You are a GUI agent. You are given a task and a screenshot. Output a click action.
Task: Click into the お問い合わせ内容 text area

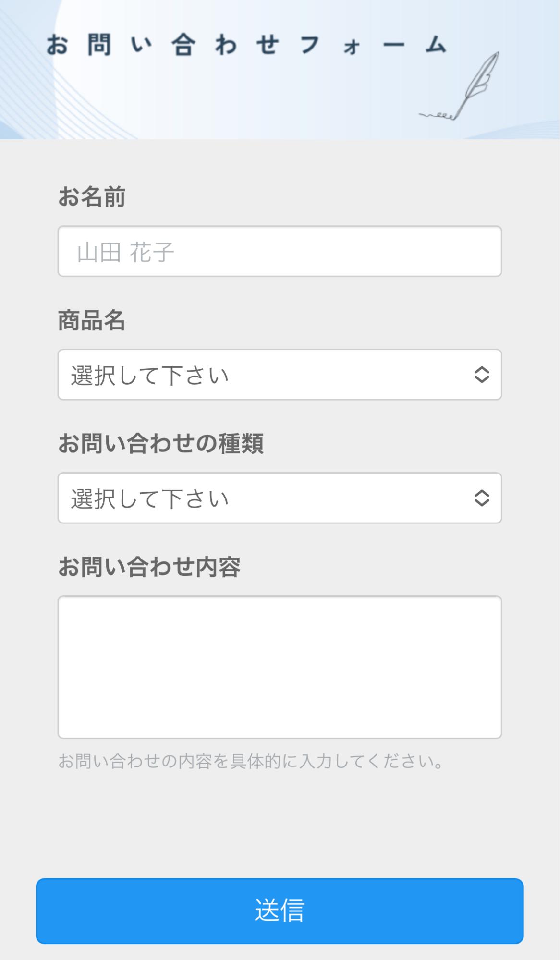point(280,667)
